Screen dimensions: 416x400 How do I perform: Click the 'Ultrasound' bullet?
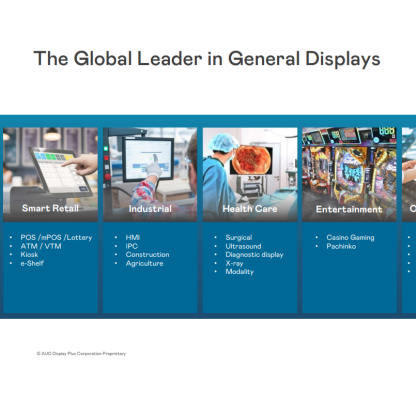click(243, 246)
